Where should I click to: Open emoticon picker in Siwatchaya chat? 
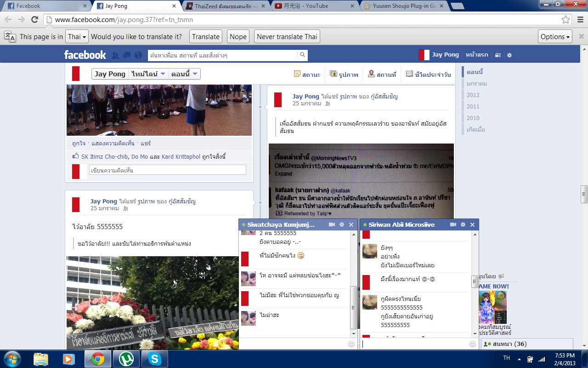pyautogui.click(x=351, y=344)
